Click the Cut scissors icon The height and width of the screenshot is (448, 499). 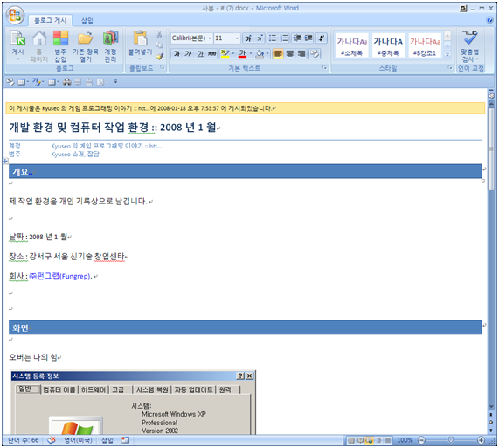point(159,34)
